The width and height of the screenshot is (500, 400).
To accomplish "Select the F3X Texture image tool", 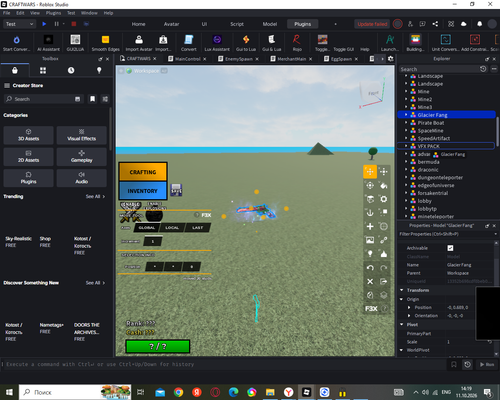I will [x=370, y=240].
